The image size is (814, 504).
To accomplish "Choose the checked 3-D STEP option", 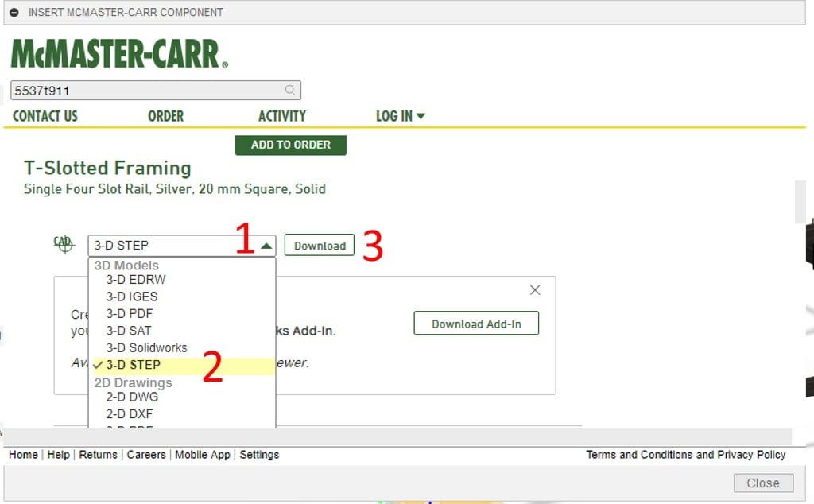I will click(182, 365).
